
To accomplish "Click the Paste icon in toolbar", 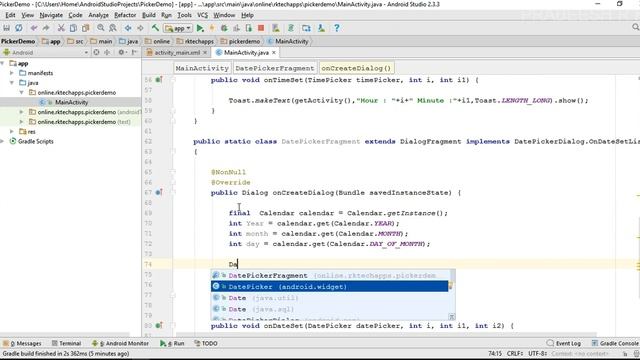I will (85, 28).
